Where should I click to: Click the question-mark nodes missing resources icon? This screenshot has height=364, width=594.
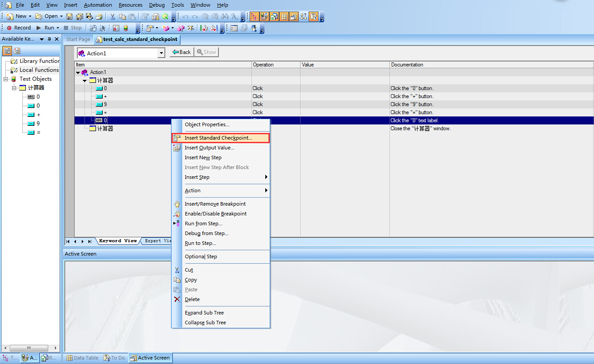(x=304, y=16)
